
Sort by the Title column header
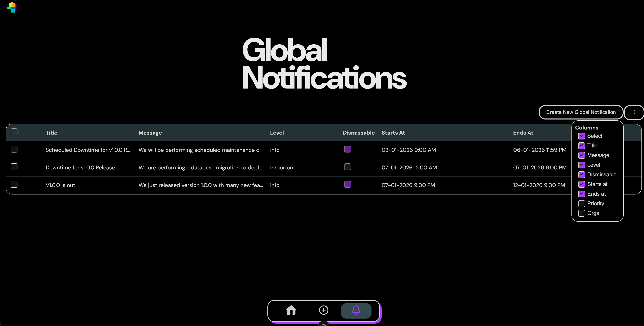point(52,133)
